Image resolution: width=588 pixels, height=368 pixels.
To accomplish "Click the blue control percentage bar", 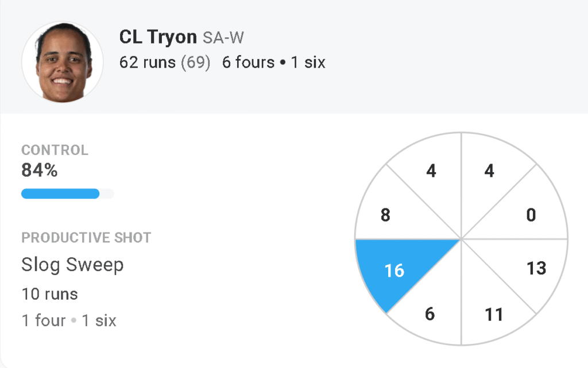I will [60, 193].
